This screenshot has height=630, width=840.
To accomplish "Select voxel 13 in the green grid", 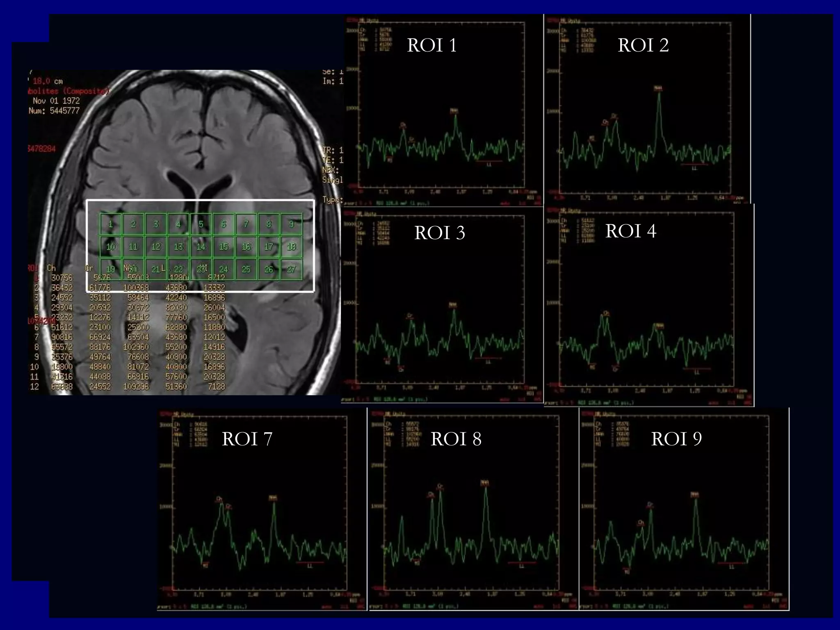I will pyautogui.click(x=178, y=247).
